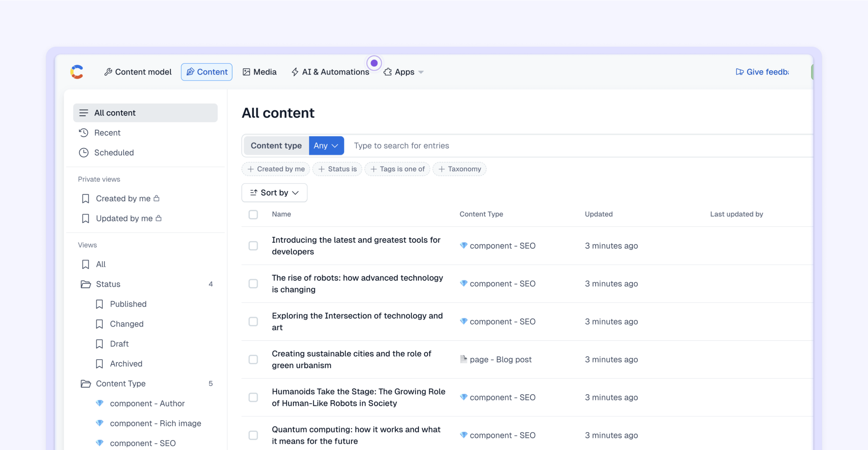
Task: Click the diamond icon for component - Author
Action: point(99,403)
